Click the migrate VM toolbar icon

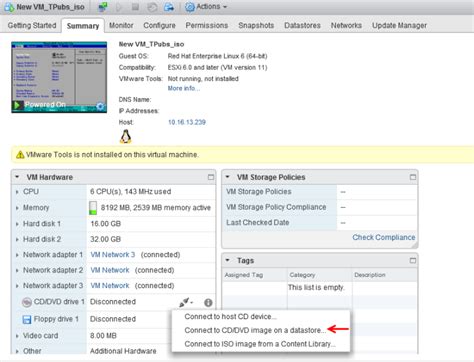169,7
